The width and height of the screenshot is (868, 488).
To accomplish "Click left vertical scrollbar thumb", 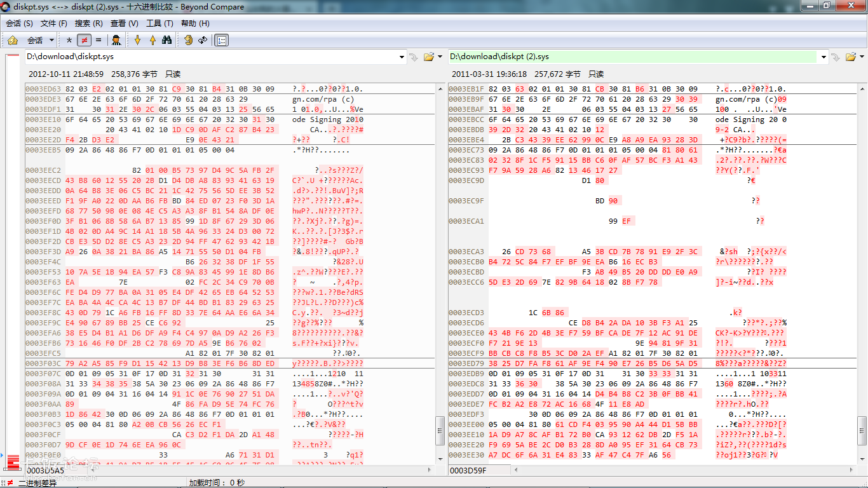I will pyautogui.click(x=440, y=430).
